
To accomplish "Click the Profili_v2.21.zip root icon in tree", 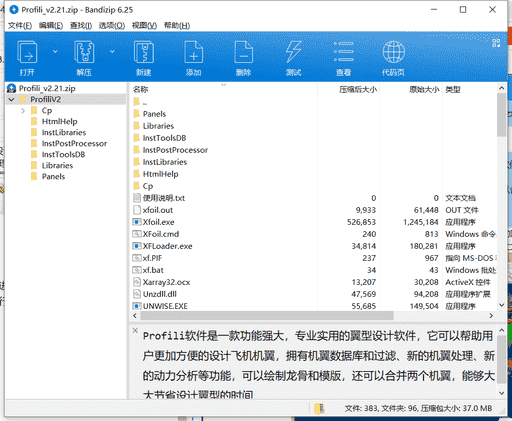I will pyautogui.click(x=12, y=88).
